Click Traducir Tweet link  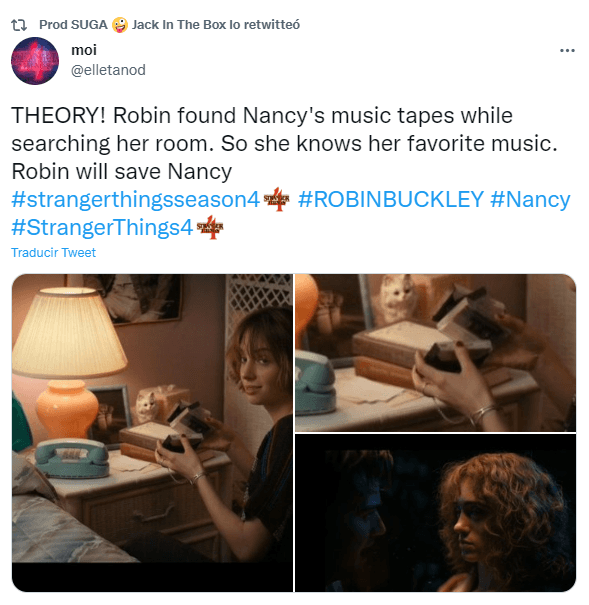point(53,252)
